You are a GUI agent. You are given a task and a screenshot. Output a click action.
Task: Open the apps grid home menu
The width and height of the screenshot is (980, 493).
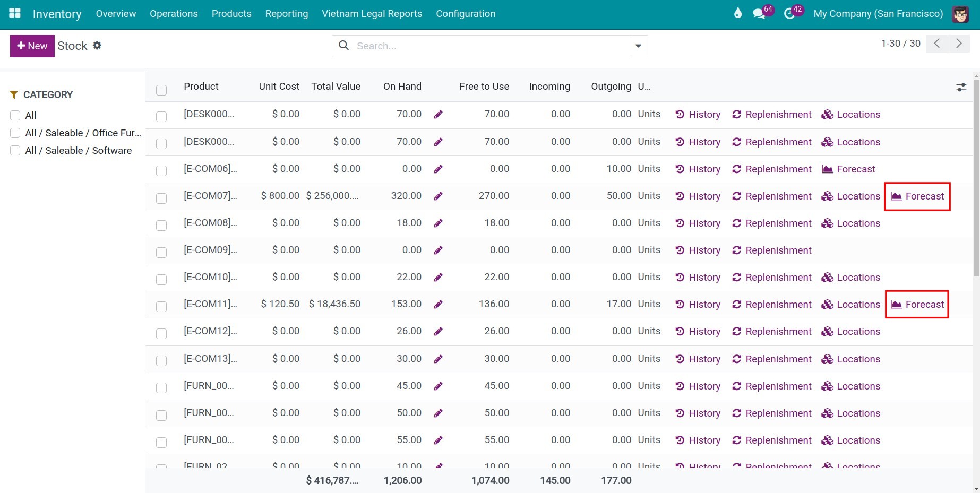(15, 13)
